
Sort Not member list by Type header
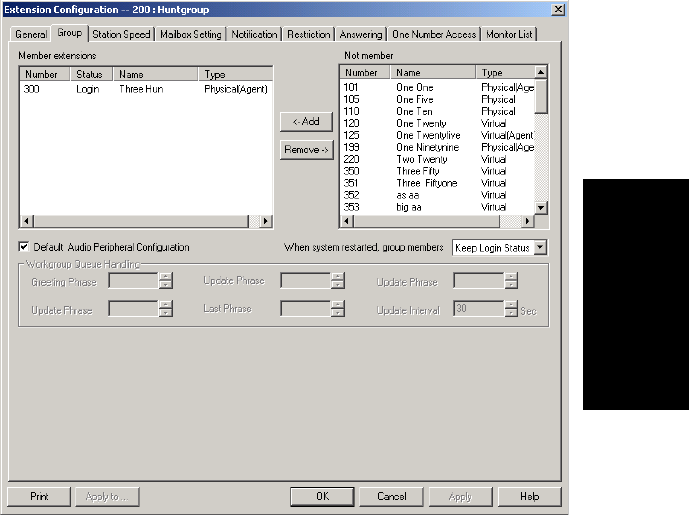(x=505, y=73)
